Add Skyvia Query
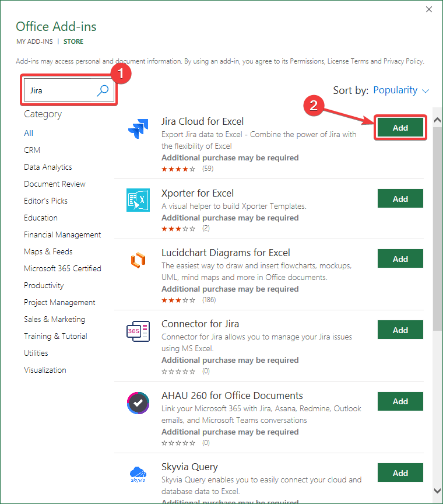Screen dimensions: 443x504 point(400,473)
